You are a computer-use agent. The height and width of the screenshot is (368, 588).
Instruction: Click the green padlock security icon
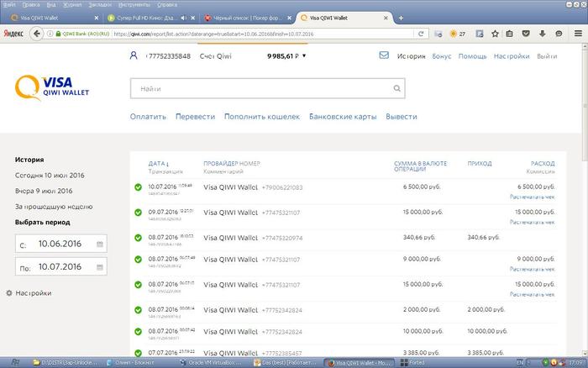click(x=58, y=34)
